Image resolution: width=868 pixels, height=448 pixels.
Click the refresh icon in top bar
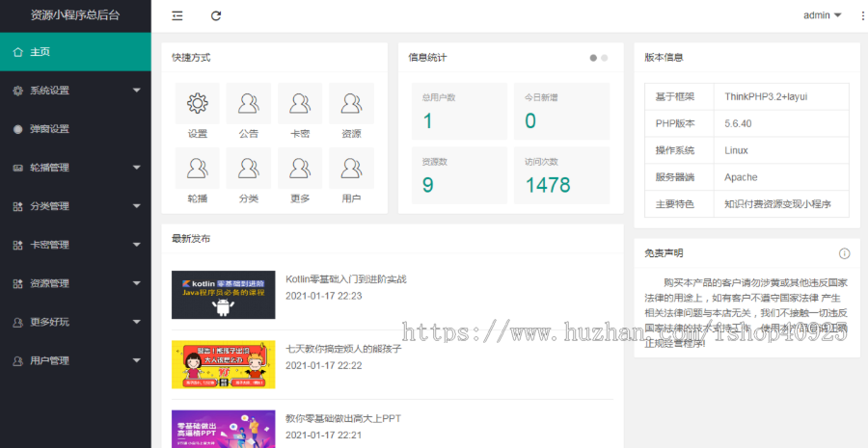coord(216,16)
